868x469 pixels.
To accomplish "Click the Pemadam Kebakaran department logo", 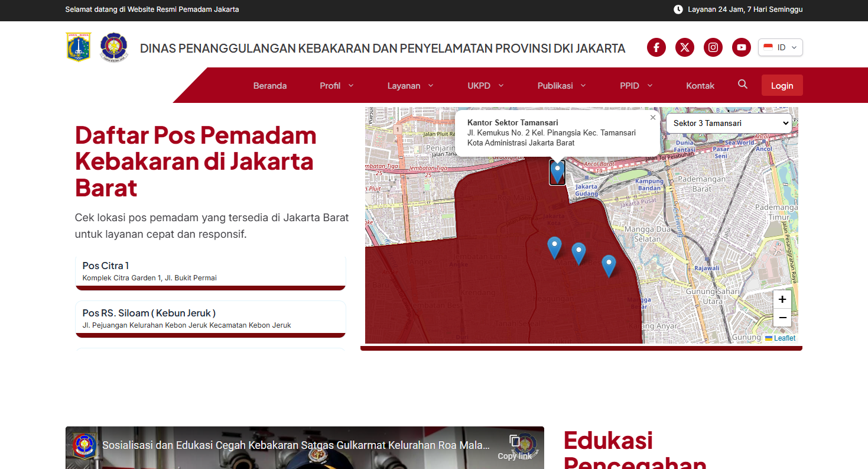I will coord(113,47).
